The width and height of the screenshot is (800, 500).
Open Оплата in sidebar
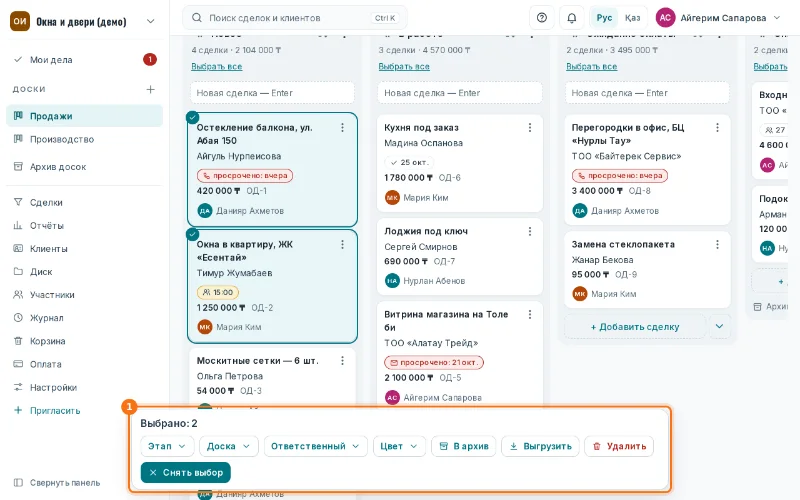point(84,364)
